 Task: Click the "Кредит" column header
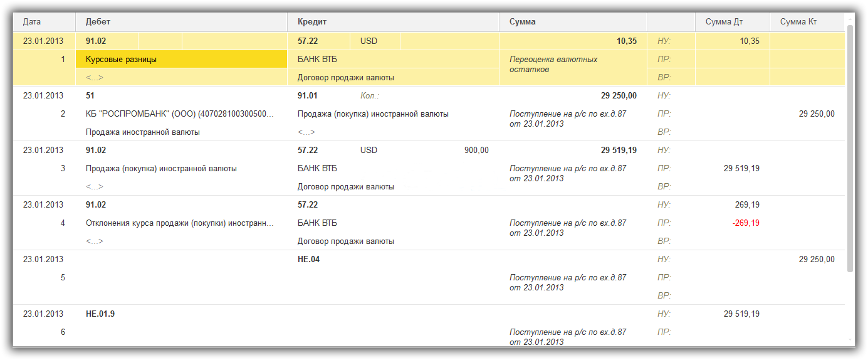[x=312, y=22]
